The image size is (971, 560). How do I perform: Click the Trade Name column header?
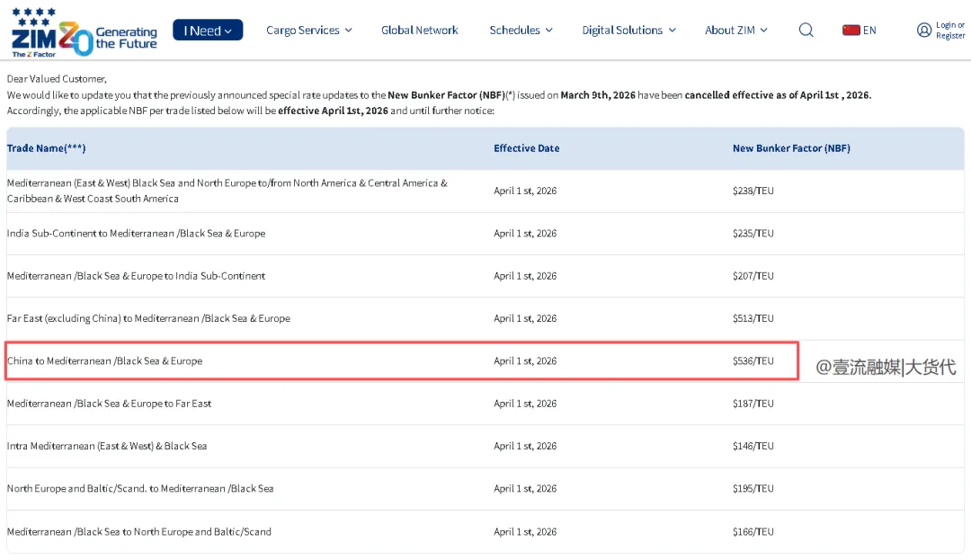click(x=47, y=148)
